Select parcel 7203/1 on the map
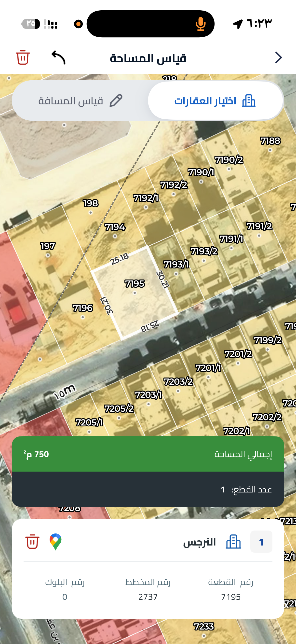296x644 pixels. tap(148, 395)
